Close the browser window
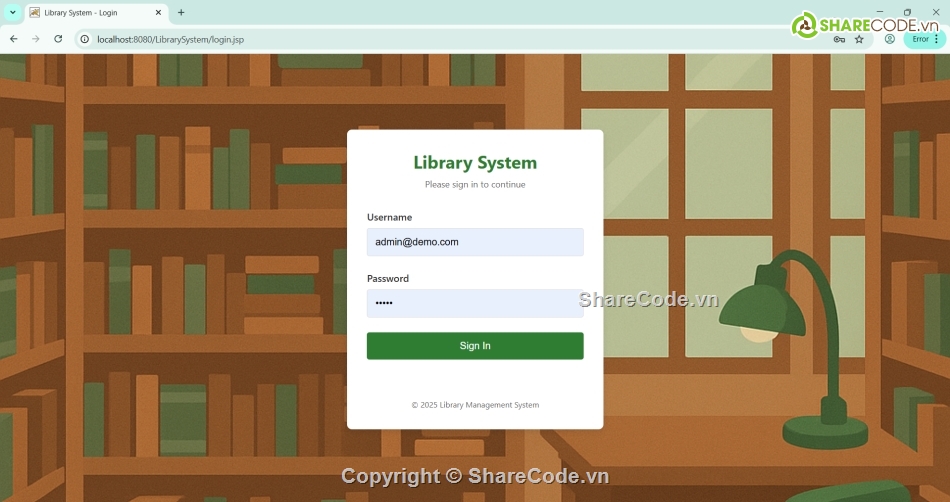 pos(935,12)
